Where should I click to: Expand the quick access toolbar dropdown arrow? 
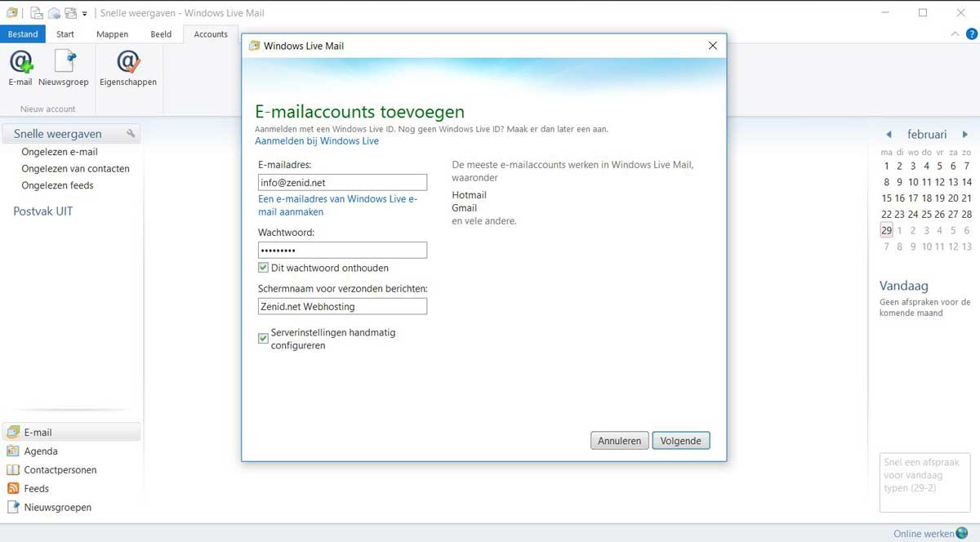[x=85, y=14]
